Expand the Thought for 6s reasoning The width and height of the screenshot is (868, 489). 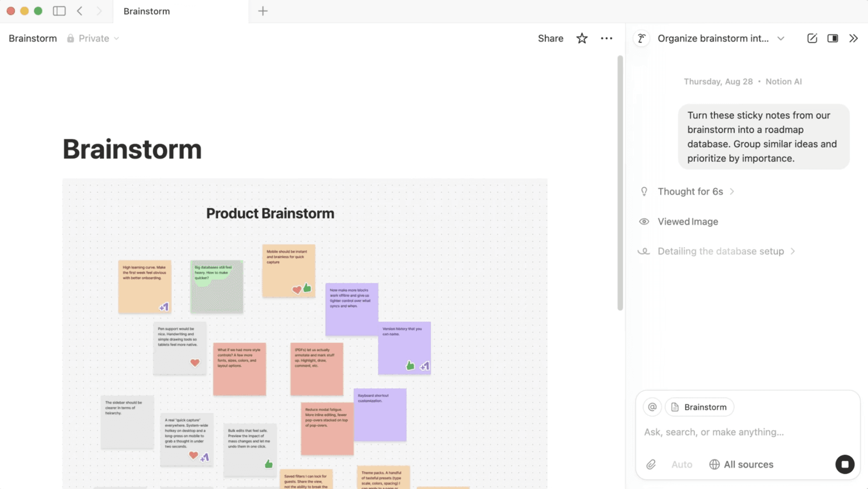click(x=690, y=191)
